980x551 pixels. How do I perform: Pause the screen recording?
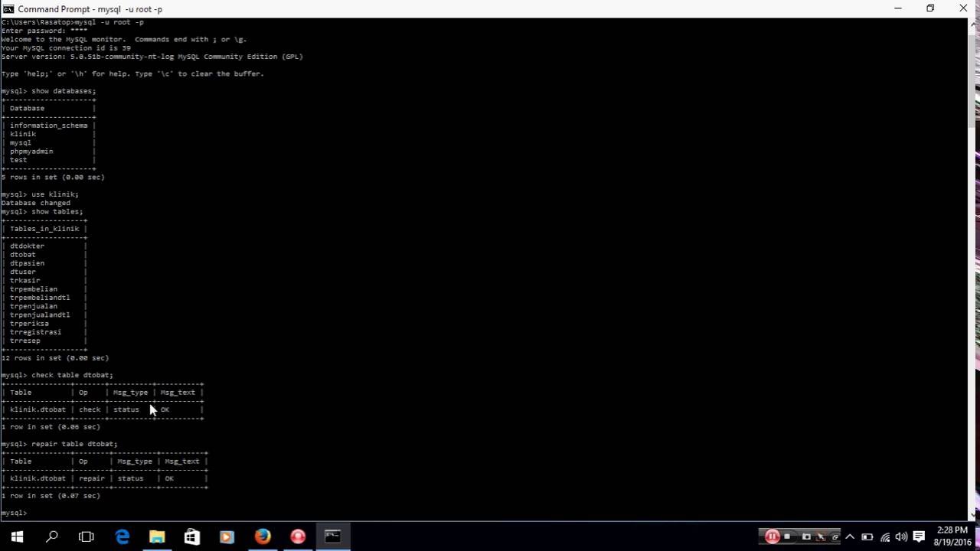tap(773, 536)
